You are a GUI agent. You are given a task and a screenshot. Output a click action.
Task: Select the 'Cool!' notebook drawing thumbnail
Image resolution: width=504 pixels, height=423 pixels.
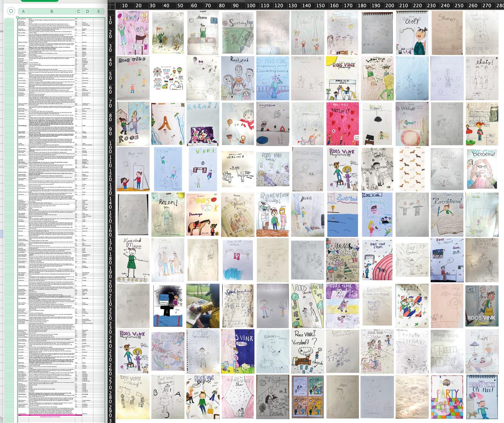tap(412, 33)
